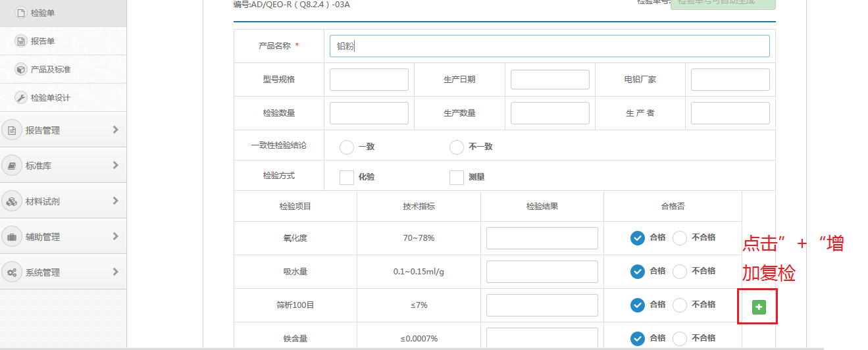Screen dimensions: 868x350
Task: Click the 产品名称 input field
Action: tap(549, 46)
